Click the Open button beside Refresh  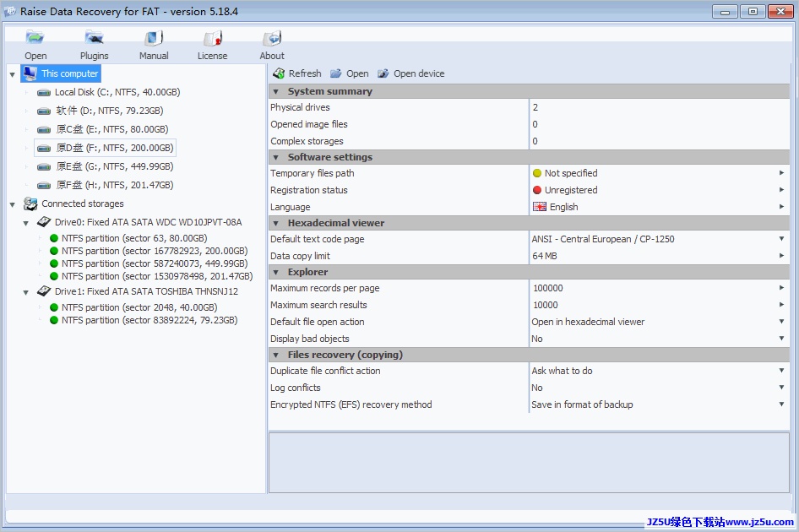(x=350, y=73)
